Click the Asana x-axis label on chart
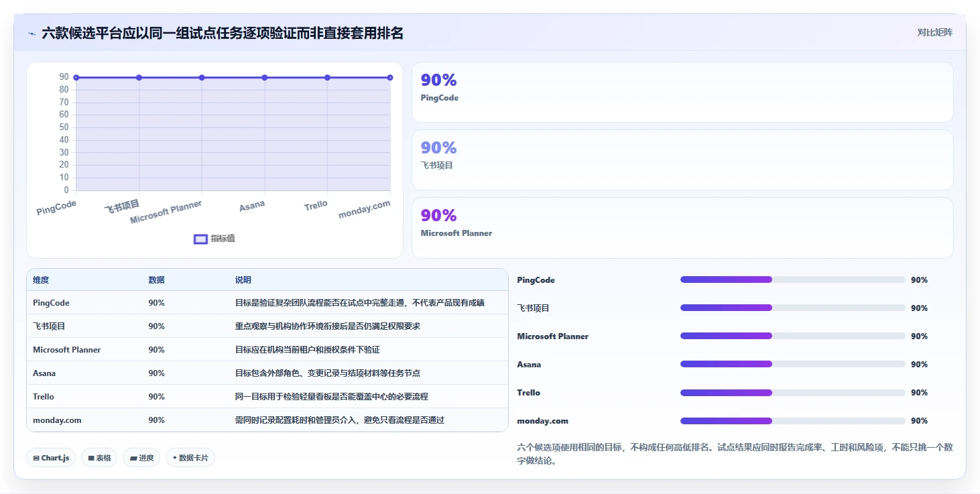The image size is (980, 494). coord(252,206)
